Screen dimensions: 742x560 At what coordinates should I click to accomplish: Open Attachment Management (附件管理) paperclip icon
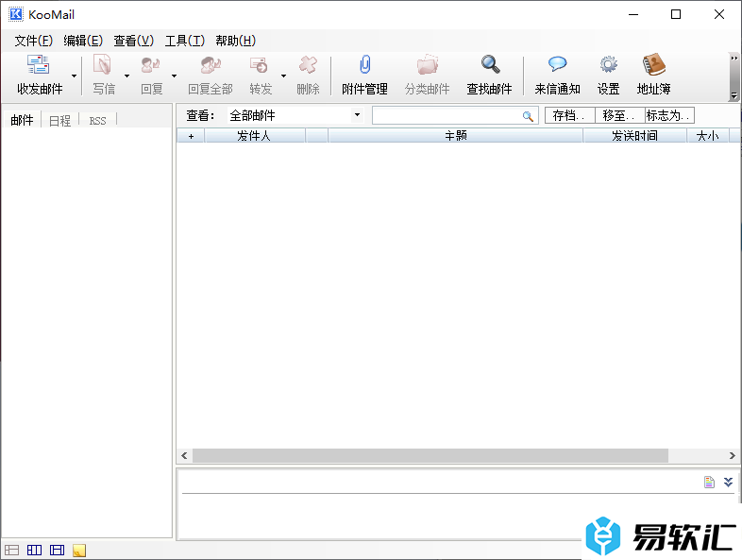point(364,64)
